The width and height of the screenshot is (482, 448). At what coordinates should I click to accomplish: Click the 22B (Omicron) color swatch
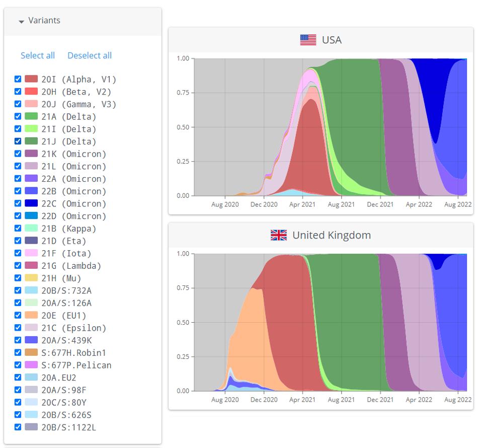(x=31, y=191)
